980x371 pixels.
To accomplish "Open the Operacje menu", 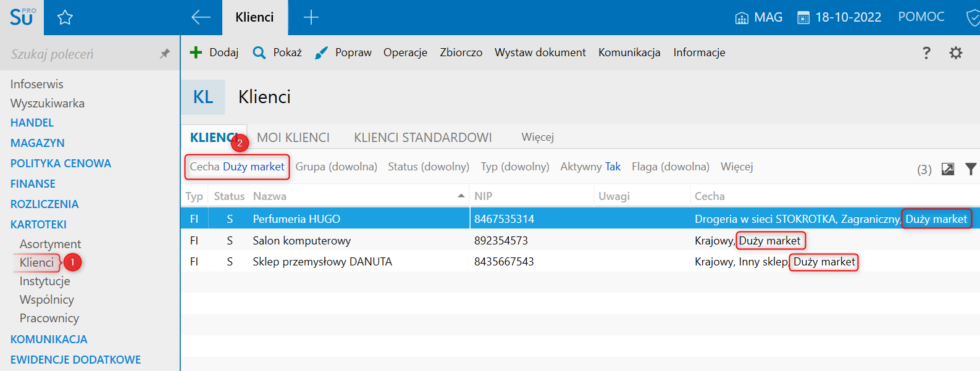I will (x=405, y=52).
